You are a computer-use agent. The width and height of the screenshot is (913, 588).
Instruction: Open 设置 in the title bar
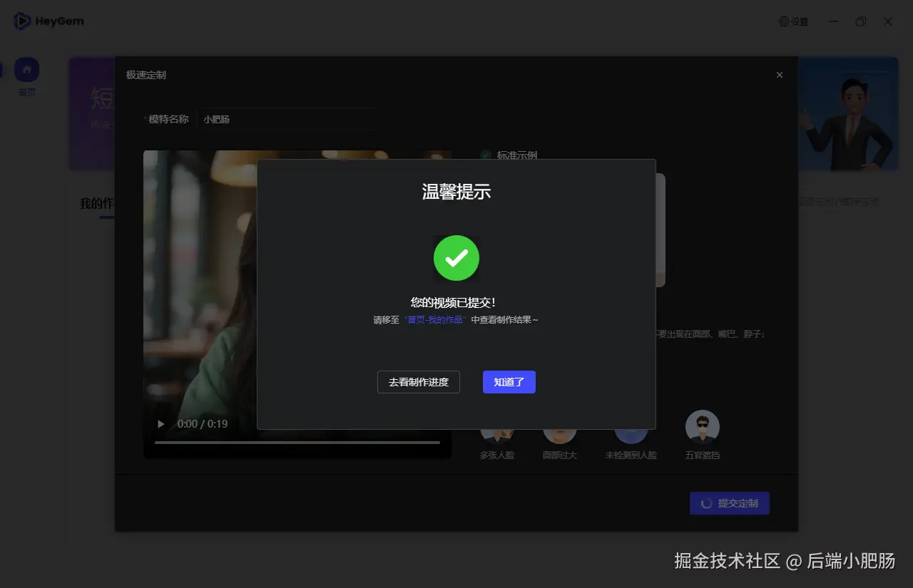point(794,21)
